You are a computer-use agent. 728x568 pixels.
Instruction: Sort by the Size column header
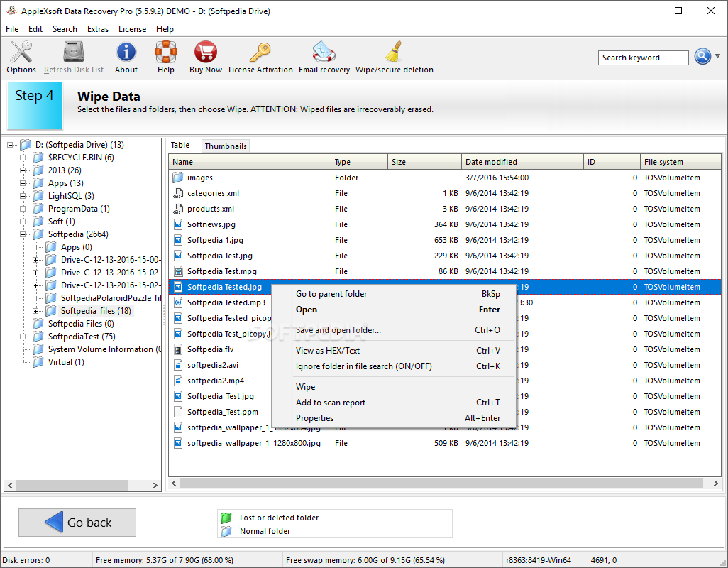click(x=424, y=162)
